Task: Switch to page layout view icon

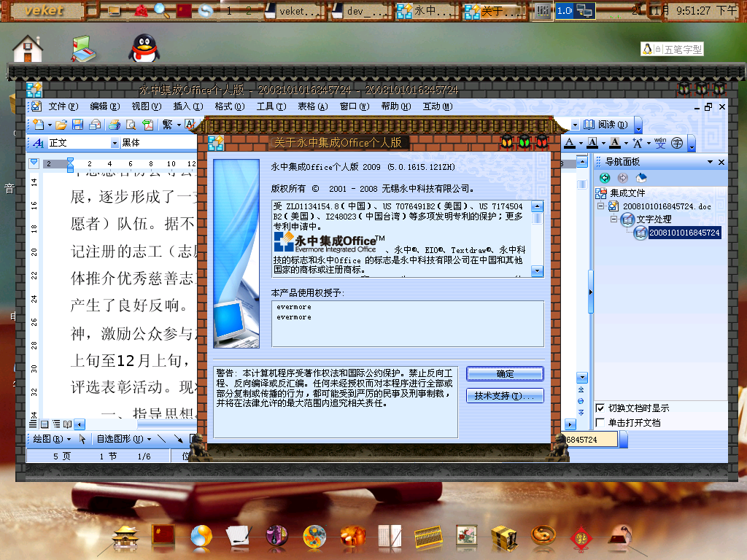Action: click(x=44, y=424)
